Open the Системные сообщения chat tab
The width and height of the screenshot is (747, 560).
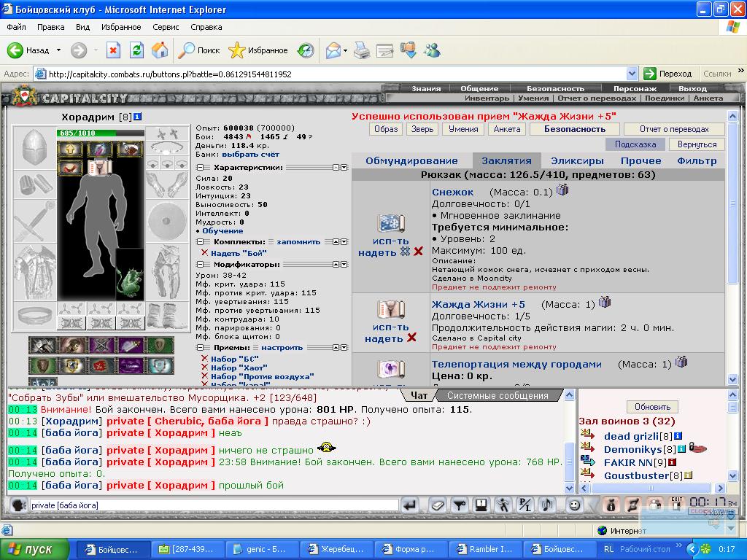click(x=498, y=395)
